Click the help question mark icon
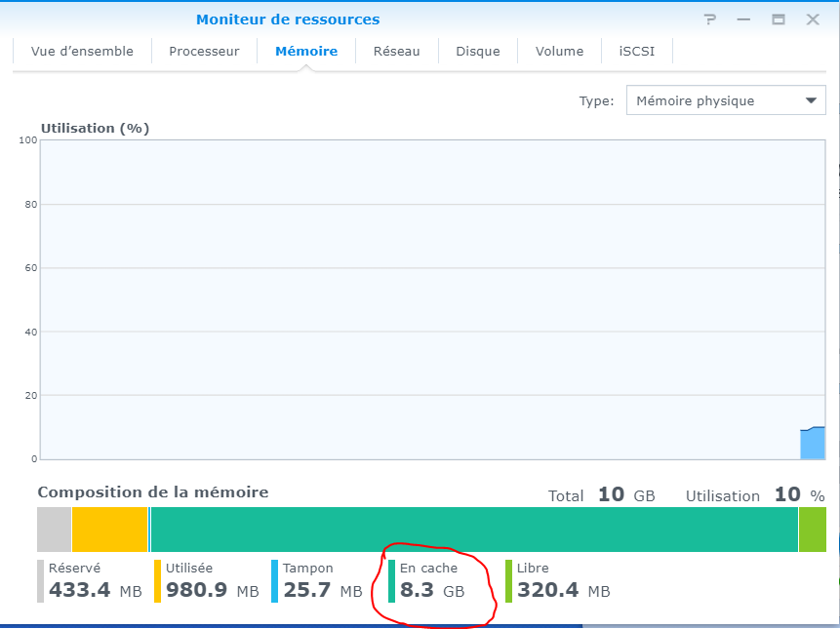This screenshot has height=629, width=840. (710, 20)
